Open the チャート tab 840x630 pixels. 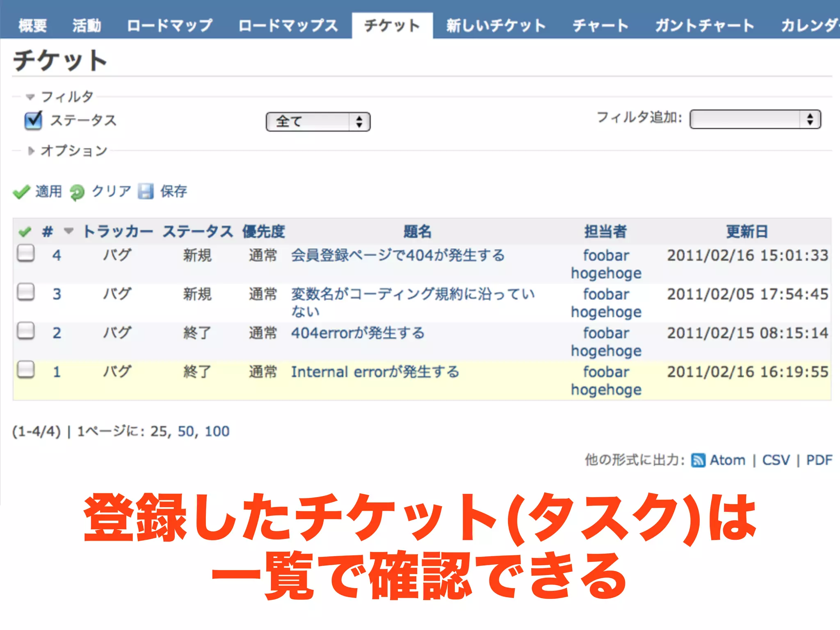pos(600,25)
